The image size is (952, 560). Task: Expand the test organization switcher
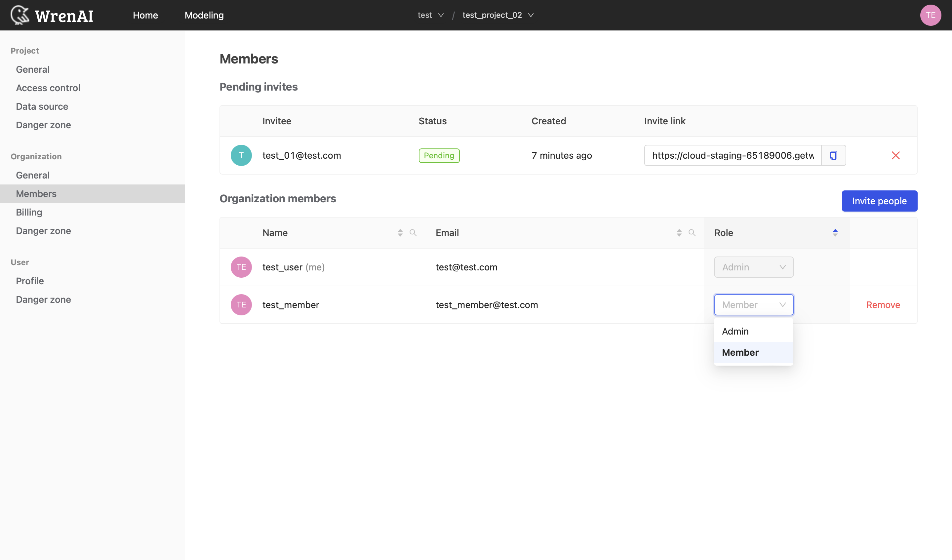coord(430,15)
